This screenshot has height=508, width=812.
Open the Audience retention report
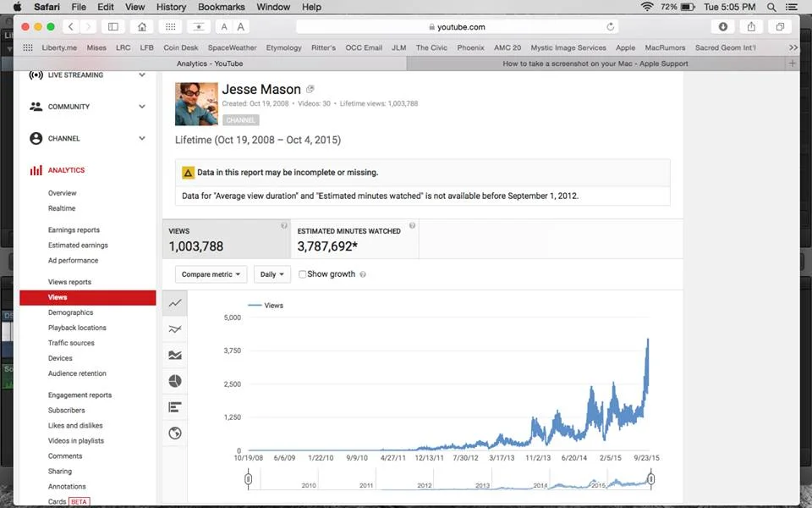pos(77,373)
